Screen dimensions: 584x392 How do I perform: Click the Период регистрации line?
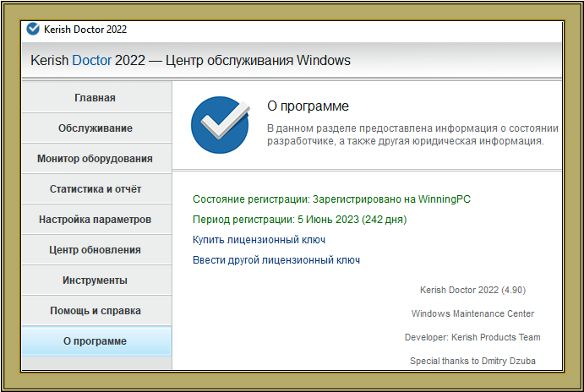click(299, 220)
